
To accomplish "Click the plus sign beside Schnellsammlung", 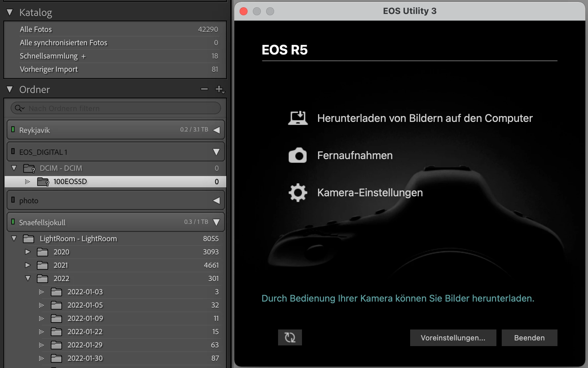I will pyautogui.click(x=84, y=56).
